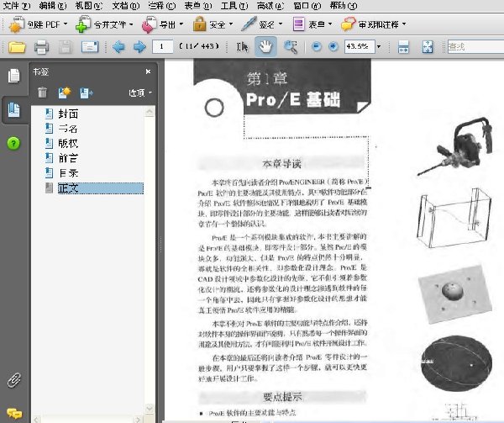
Task: Click the 签名 pen icon
Action: pyautogui.click(x=249, y=24)
